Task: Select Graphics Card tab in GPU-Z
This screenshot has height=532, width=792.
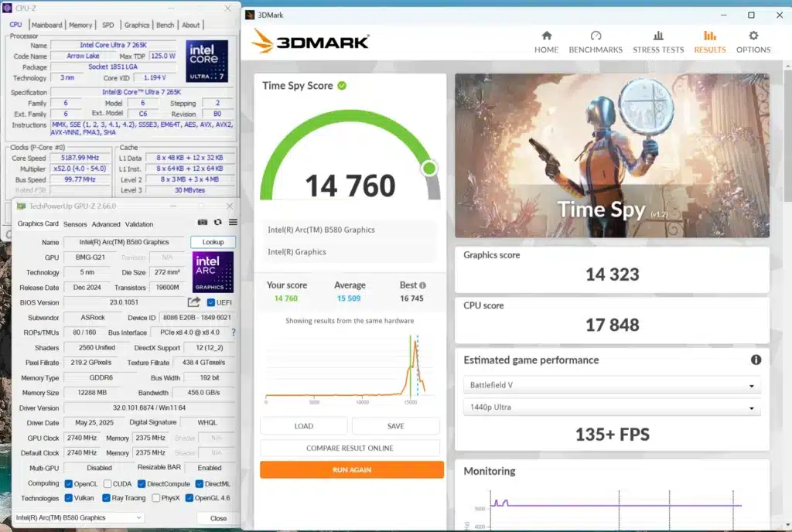Action: (x=38, y=223)
